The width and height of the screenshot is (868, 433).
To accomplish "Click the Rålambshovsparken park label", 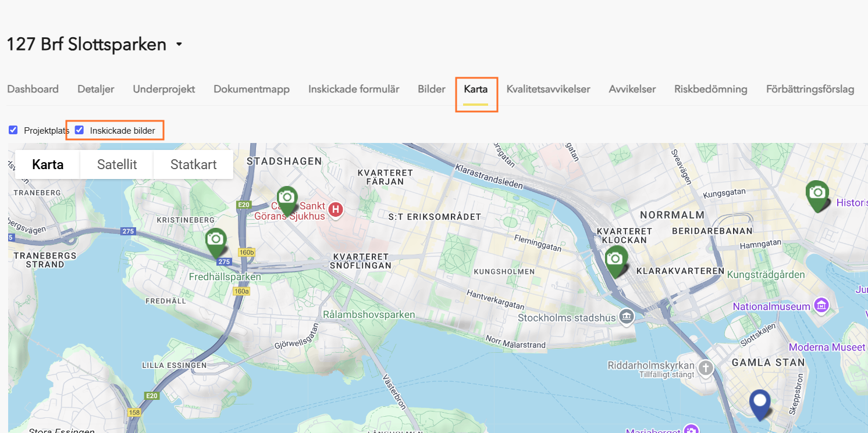I will (369, 314).
